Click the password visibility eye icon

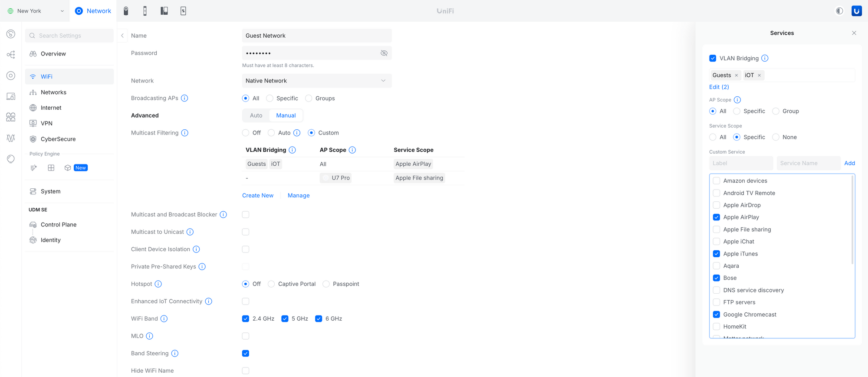pos(384,53)
